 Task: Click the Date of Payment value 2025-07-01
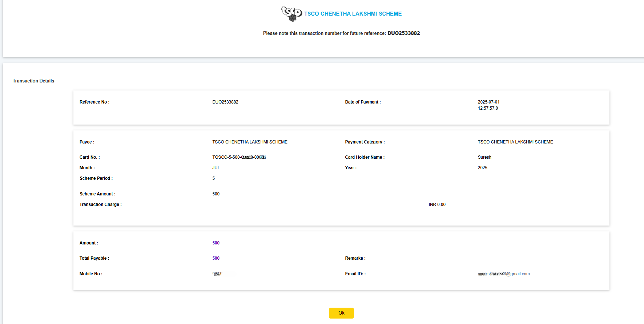(x=488, y=102)
